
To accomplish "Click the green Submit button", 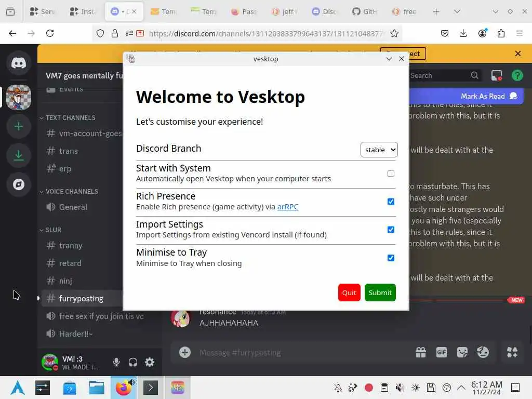I will point(380,292).
